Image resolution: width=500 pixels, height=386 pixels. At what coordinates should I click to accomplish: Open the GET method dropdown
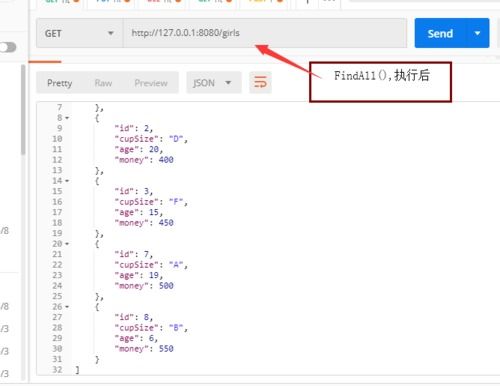click(79, 33)
